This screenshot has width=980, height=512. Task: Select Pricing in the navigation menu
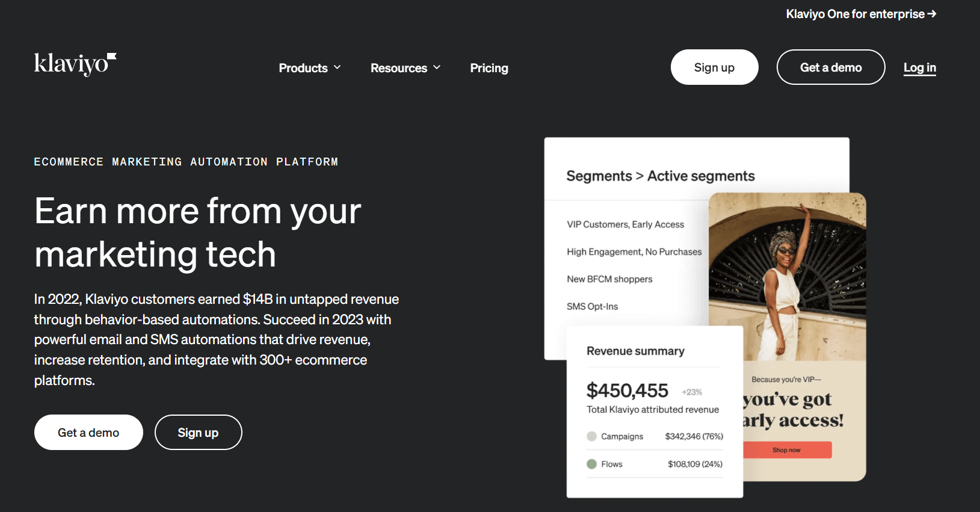488,68
